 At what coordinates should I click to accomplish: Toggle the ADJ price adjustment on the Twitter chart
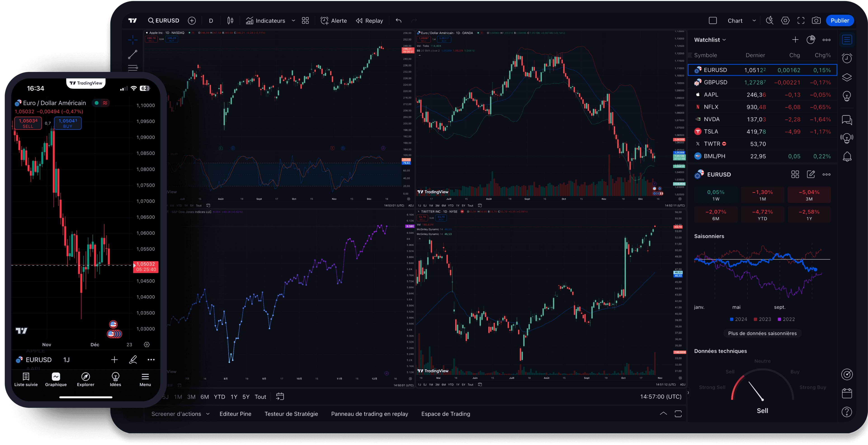point(682,384)
